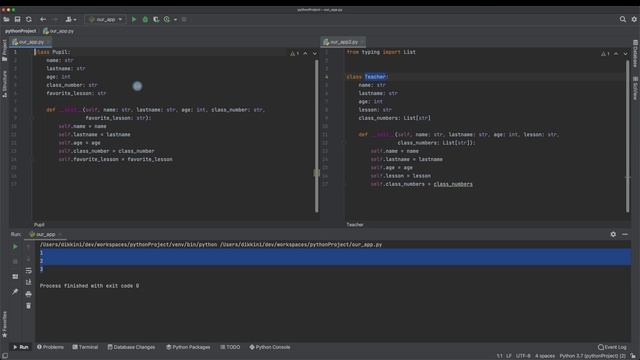Hide the Run panel with minus icon

click(x=625, y=234)
